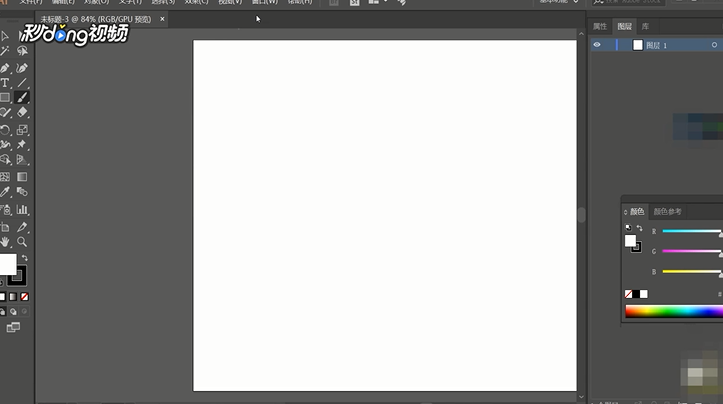Click canvas scrollbar down arrow

coord(581,397)
